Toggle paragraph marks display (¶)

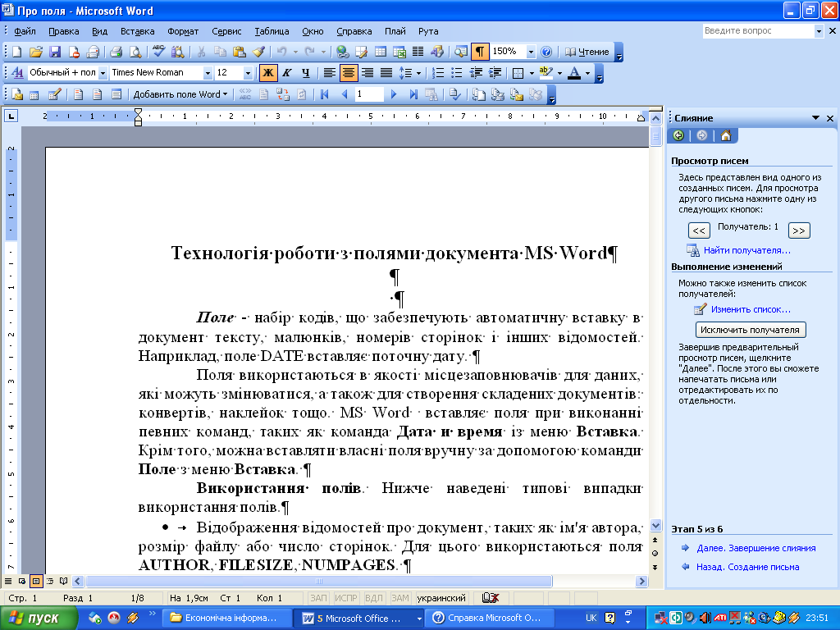point(479,52)
